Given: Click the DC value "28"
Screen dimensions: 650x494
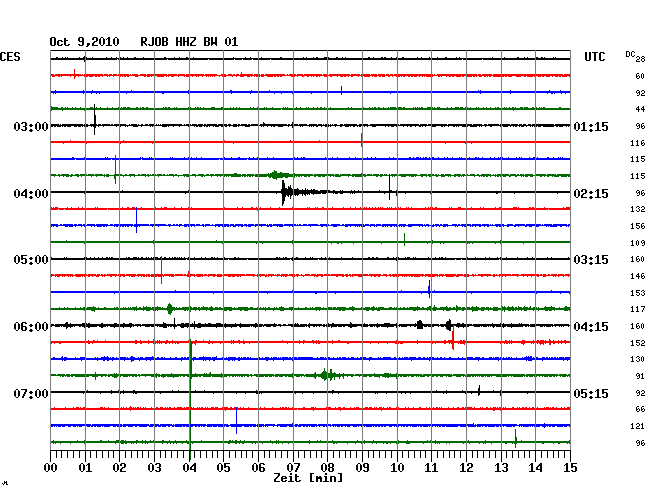Looking at the screenshot, I should (x=640, y=59).
